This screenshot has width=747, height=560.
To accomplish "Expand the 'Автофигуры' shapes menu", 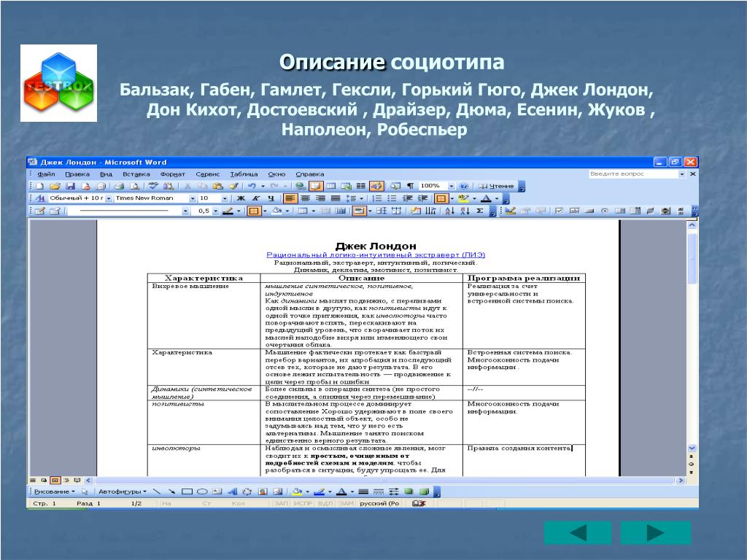I will click(123, 491).
